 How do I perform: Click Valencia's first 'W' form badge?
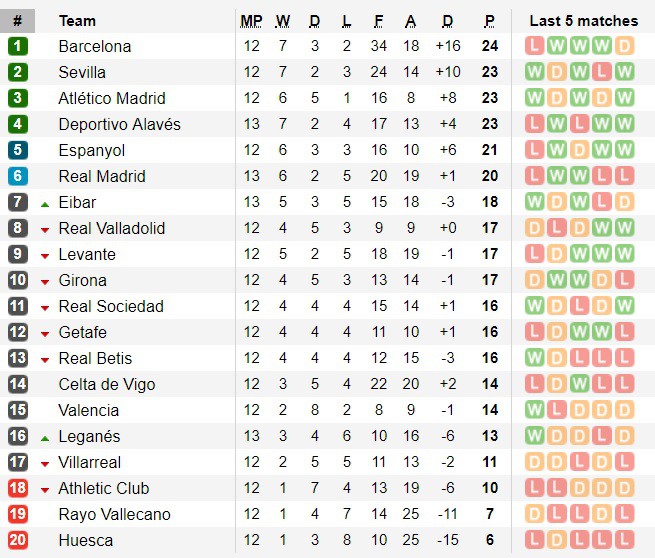pyautogui.click(x=534, y=410)
